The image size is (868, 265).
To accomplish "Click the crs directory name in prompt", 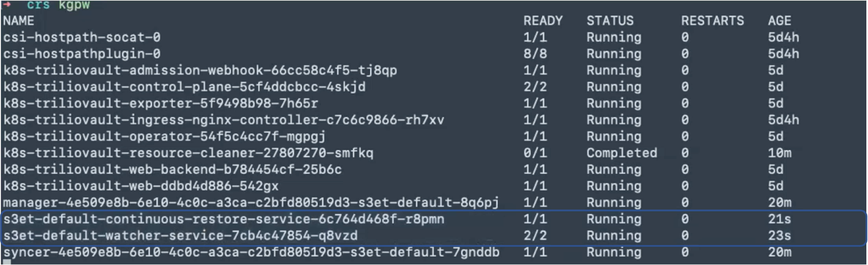I will (38, 5).
